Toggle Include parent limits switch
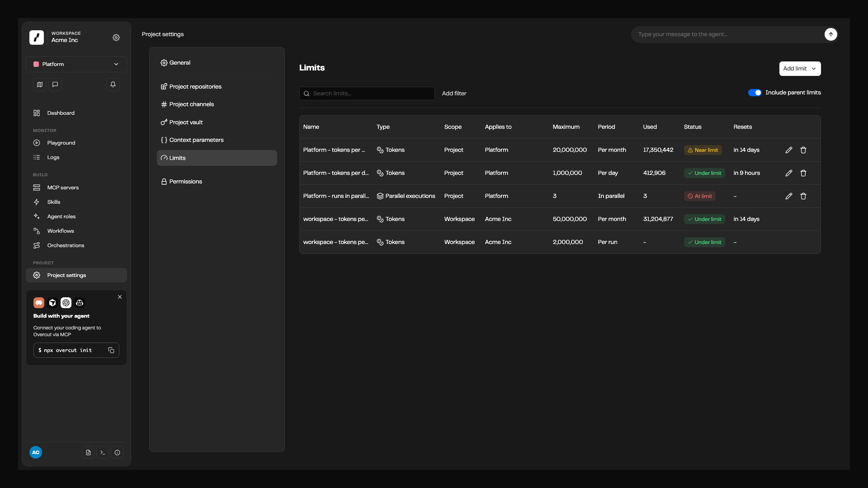868x488 pixels. [x=755, y=93]
